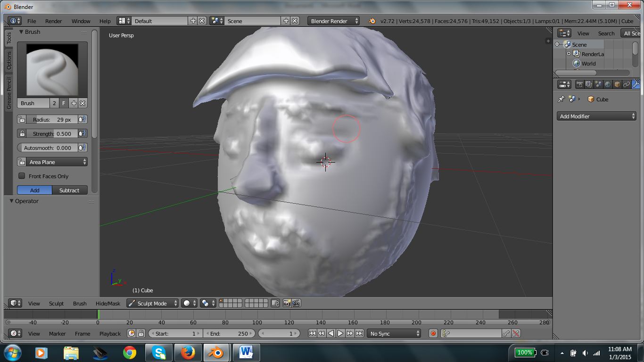644x362 pixels.
Task: Click the brush user count 2 button
Action: click(54, 103)
